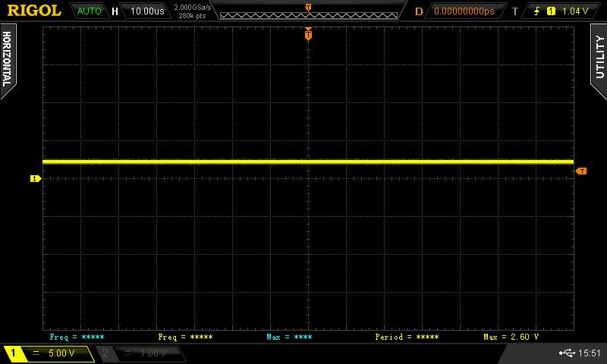The image size is (607, 364).
Task: Click the yellow trigger source channel badge
Action: [x=551, y=11]
